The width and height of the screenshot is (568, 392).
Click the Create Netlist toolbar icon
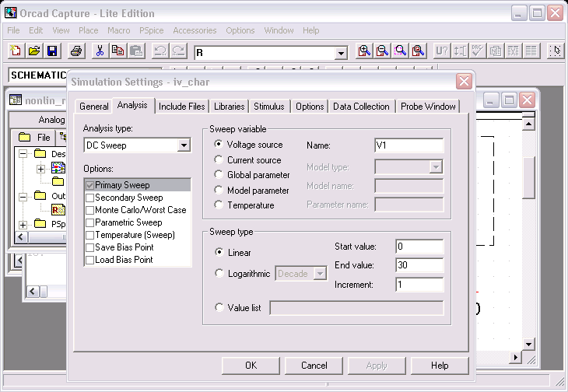[496, 51]
